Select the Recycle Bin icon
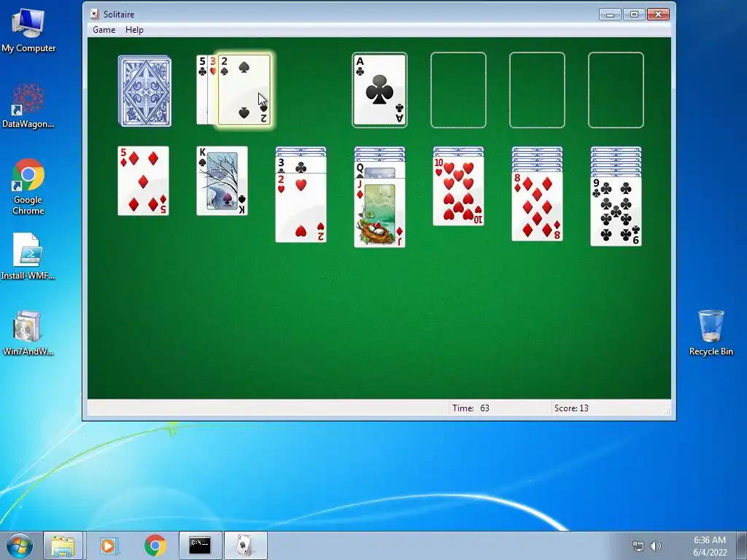 (711, 332)
